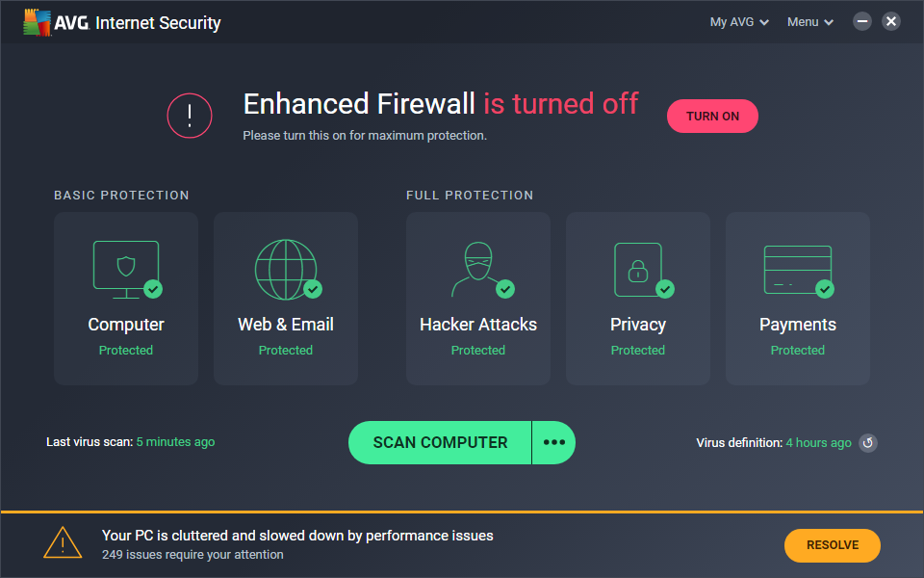924x578 pixels.
Task: Click the performance warning triangle icon
Action: click(63, 543)
